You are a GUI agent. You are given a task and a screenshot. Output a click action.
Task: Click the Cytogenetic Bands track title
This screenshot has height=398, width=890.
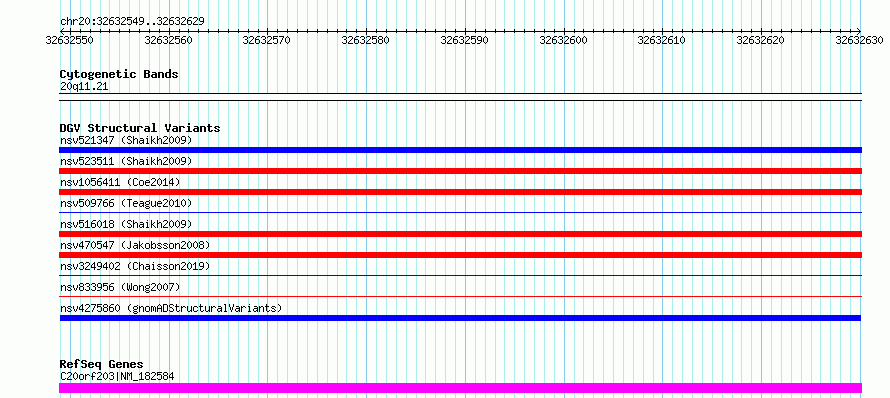tap(119, 74)
